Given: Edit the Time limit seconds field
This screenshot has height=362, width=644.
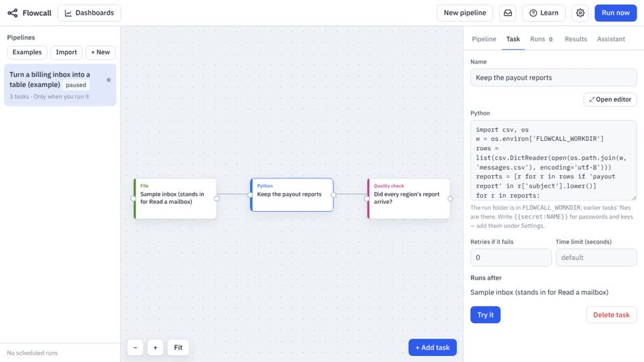Looking at the screenshot, I should point(596,257).
